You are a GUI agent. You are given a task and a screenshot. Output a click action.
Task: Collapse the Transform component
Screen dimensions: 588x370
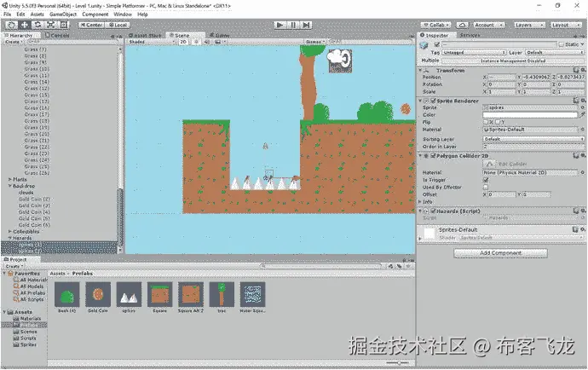tap(420, 70)
